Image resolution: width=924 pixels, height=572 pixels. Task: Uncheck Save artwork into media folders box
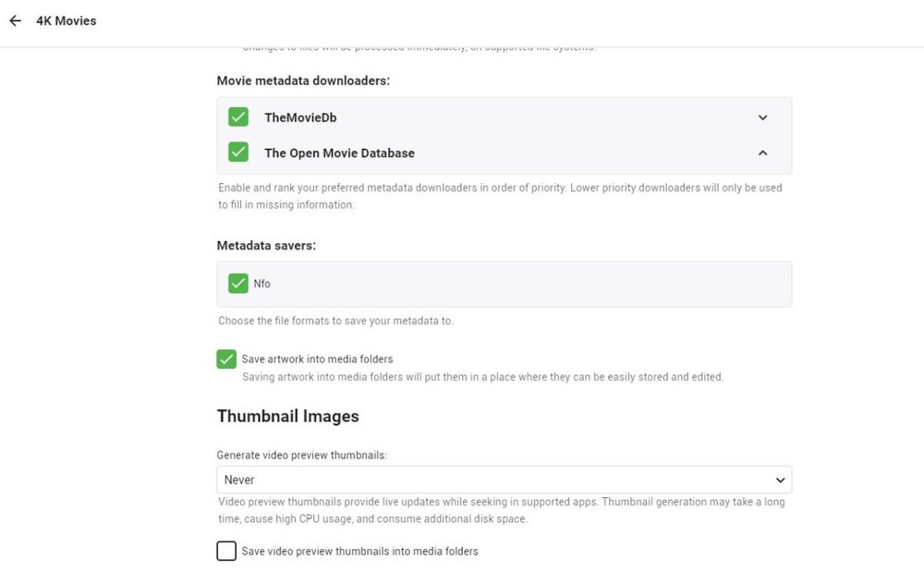click(x=226, y=359)
